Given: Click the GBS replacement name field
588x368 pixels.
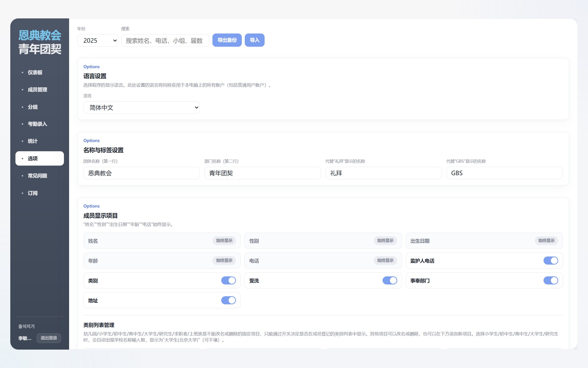Looking at the screenshot, I should pyautogui.click(x=505, y=173).
